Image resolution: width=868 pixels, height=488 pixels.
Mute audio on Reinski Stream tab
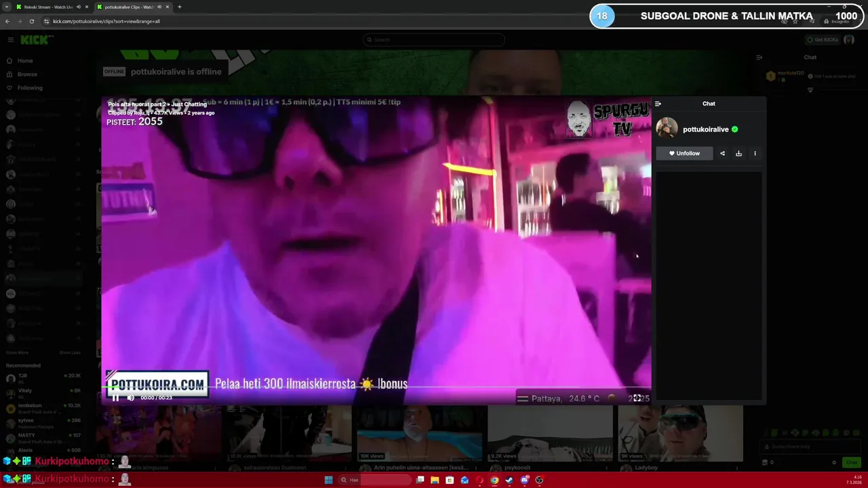click(79, 7)
